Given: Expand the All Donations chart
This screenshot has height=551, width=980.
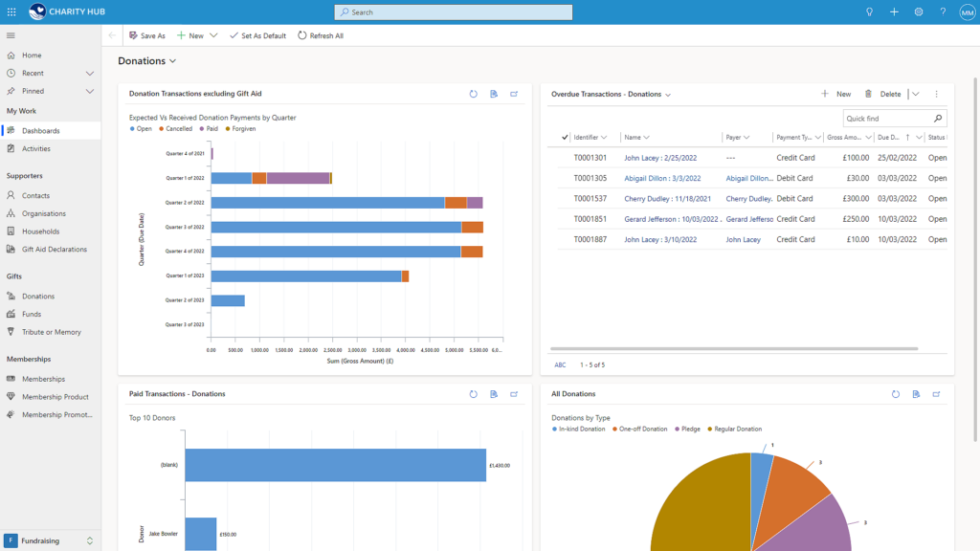Looking at the screenshot, I should (x=936, y=394).
